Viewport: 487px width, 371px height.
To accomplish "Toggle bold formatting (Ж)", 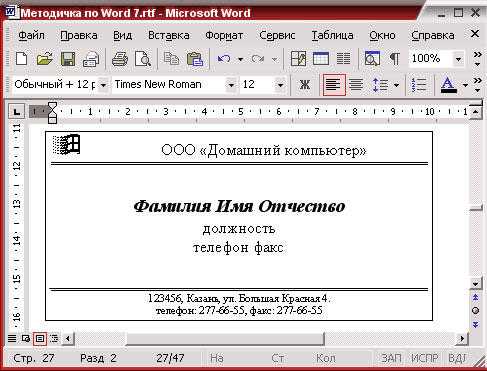I will 304,85.
